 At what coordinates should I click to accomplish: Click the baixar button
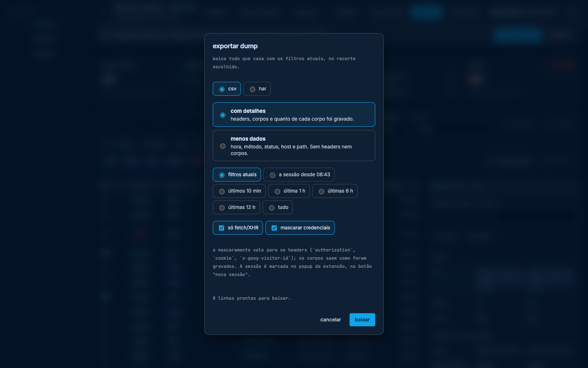tap(362, 320)
